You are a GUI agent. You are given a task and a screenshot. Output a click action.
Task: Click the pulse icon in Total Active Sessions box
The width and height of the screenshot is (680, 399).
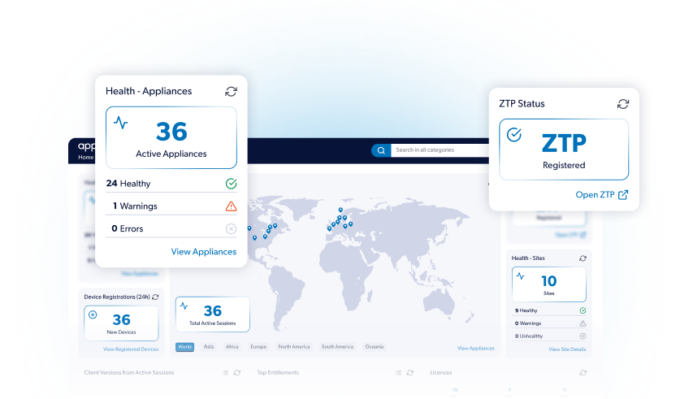pyautogui.click(x=184, y=305)
